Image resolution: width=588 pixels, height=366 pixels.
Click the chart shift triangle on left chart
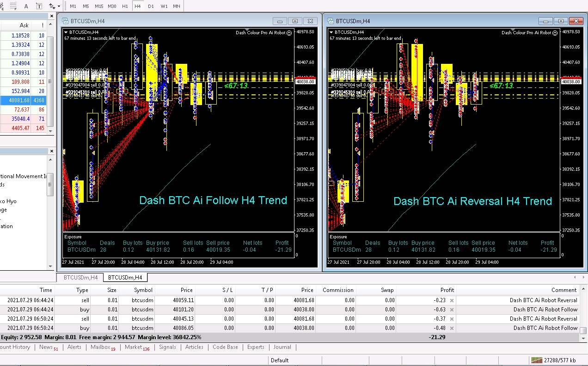pyautogui.click(x=247, y=30)
